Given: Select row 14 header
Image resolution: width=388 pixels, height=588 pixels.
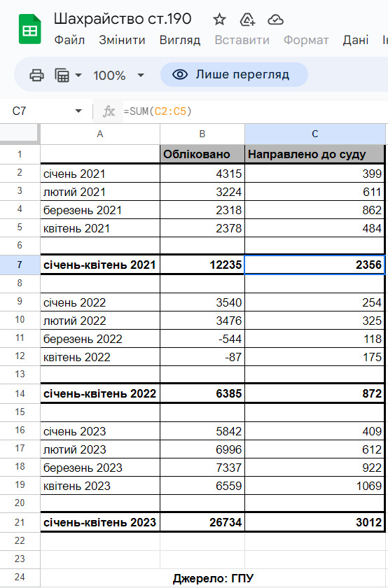Looking at the screenshot, I should 20,393.
